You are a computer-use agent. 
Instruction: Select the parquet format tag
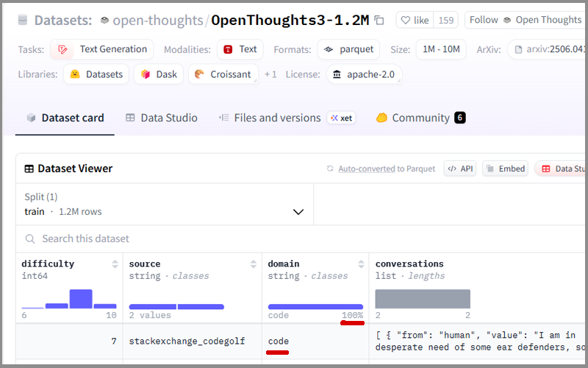pos(348,49)
